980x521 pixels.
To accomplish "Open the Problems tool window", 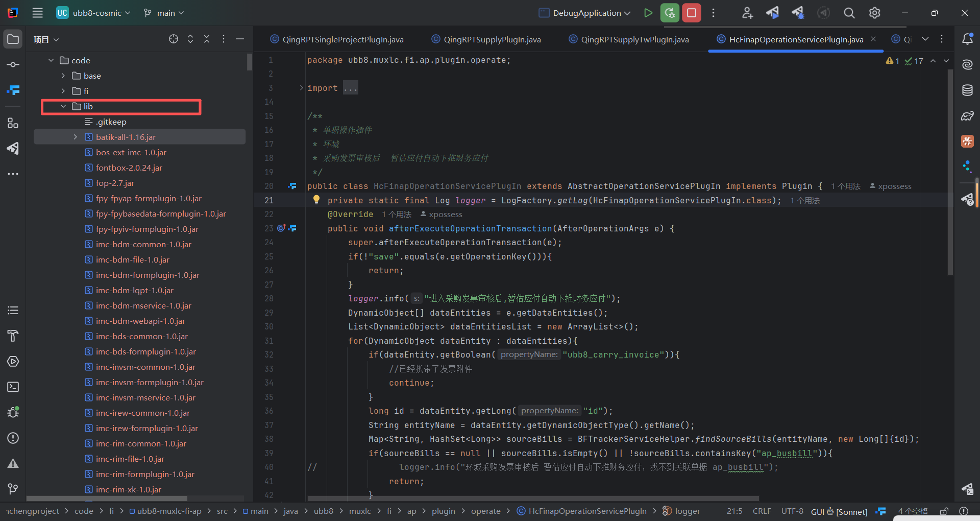I will click(13, 438).
